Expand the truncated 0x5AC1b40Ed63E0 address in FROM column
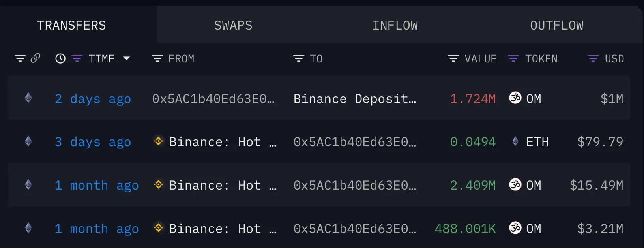Screen dimensions: 644x248 (x=213, y=99)
